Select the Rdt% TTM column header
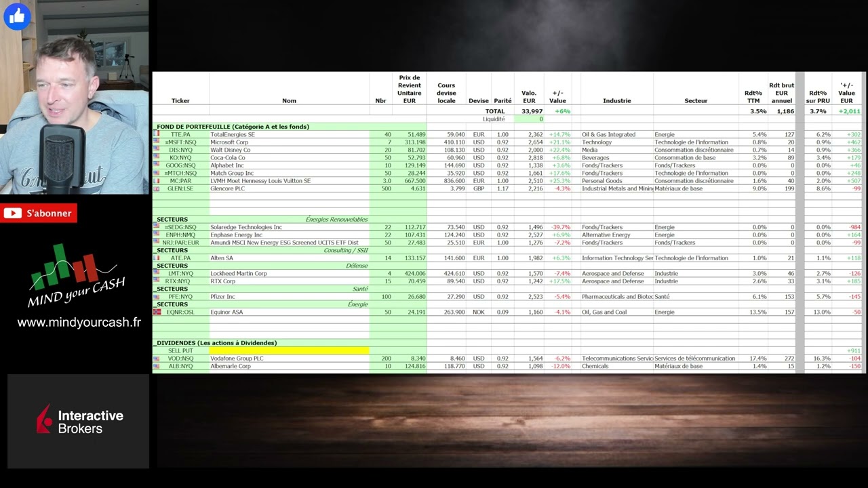The height and width of the screenshot is (488, 868). 753,97
